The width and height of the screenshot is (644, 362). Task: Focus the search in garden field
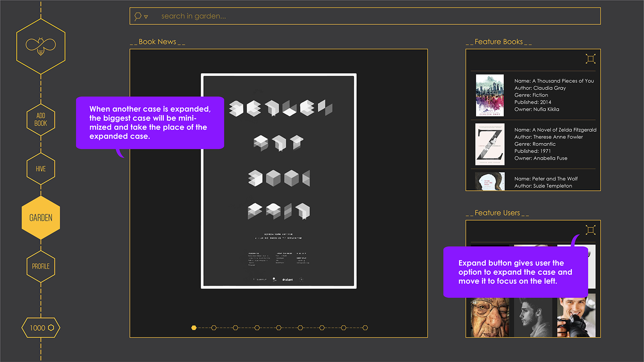point(365,16)
